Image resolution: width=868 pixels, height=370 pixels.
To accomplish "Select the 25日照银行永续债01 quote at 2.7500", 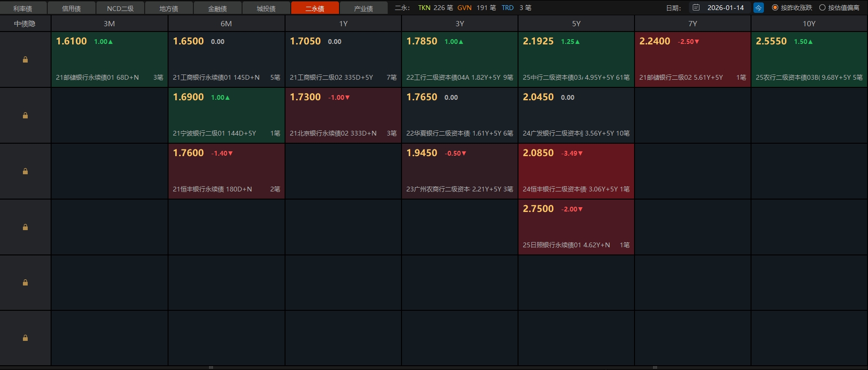I will pos(576,227).
